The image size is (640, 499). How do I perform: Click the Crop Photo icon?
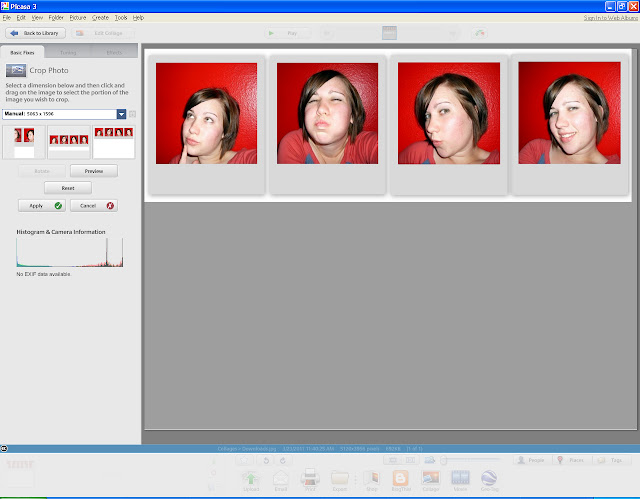[16, 71]
